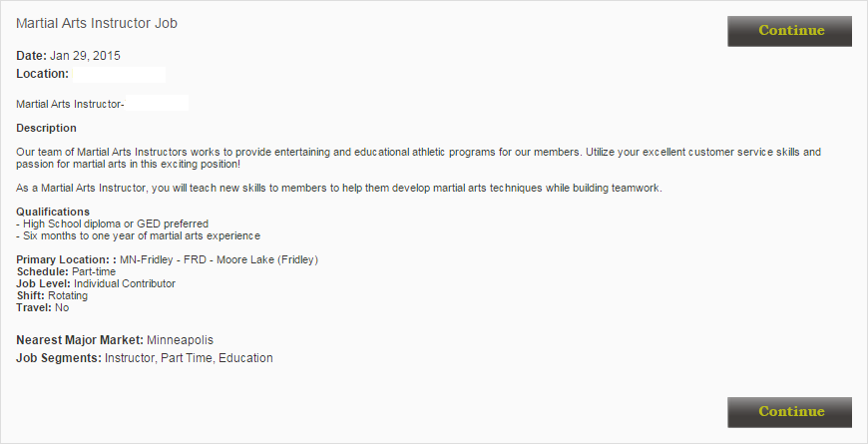Click the Part-time schedule value

(94, 271)
